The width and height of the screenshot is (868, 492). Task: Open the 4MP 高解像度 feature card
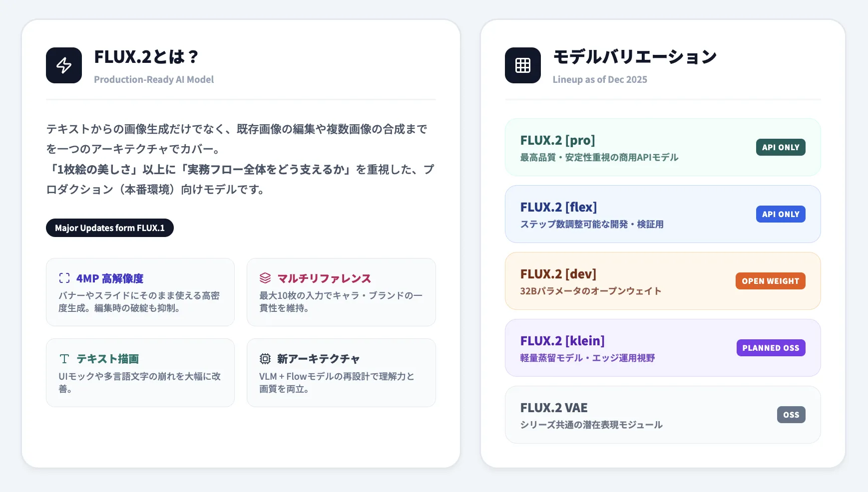point(140,292)
